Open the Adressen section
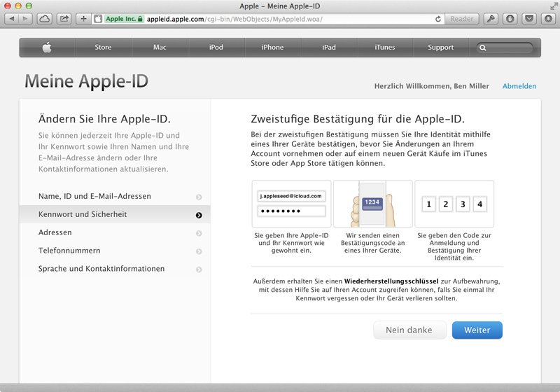560x392 pixels. tap(115, 232)
